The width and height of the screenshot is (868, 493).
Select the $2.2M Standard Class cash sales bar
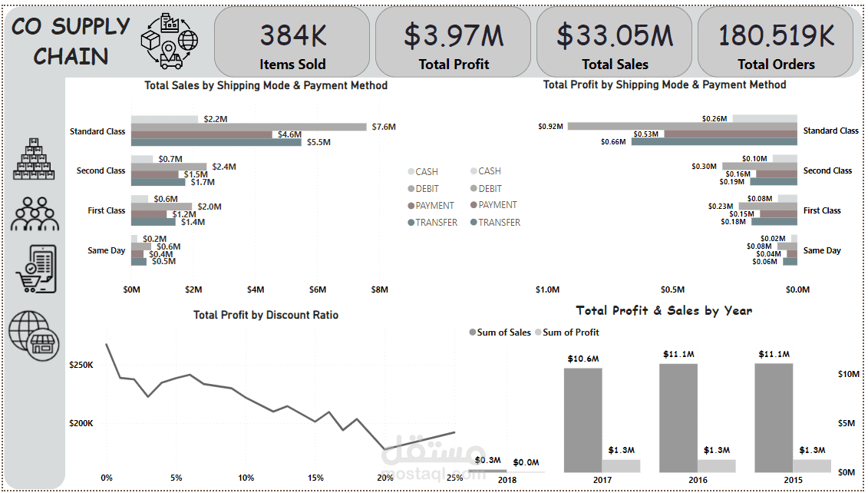[164, 119]
